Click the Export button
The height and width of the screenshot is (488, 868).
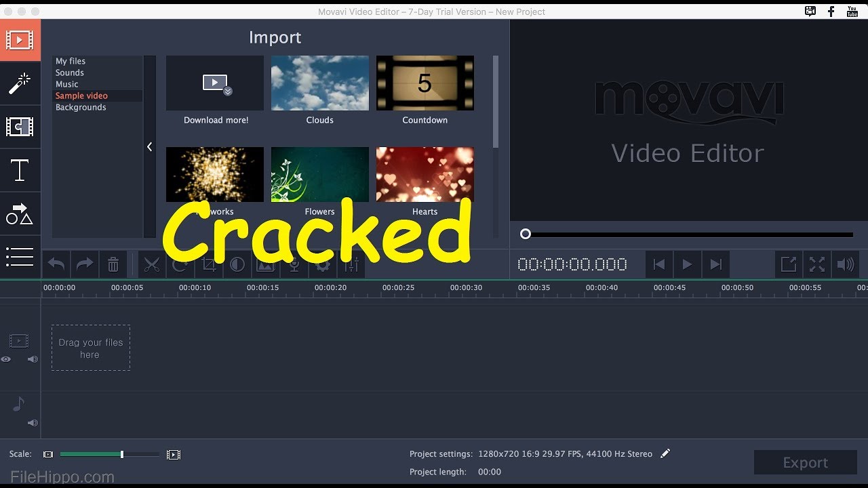(806, 462)
